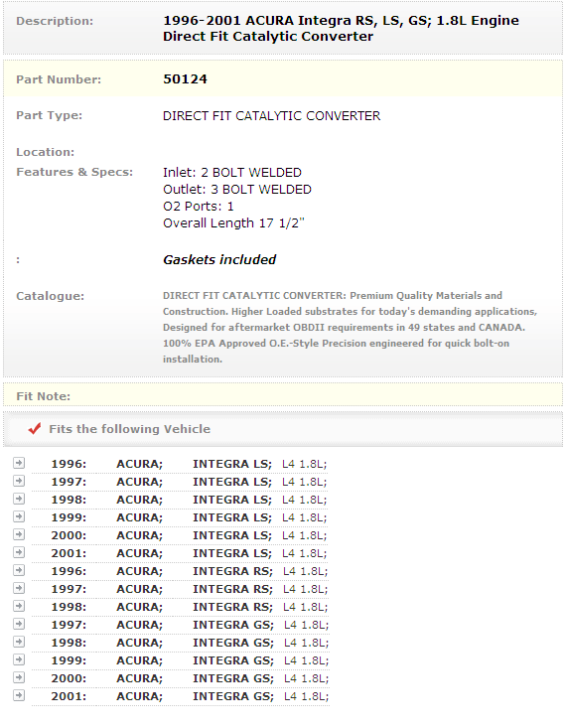This screenshot has width=566, height=728.
Task: Click the Catalogue label
Action: tap(51, 296)
